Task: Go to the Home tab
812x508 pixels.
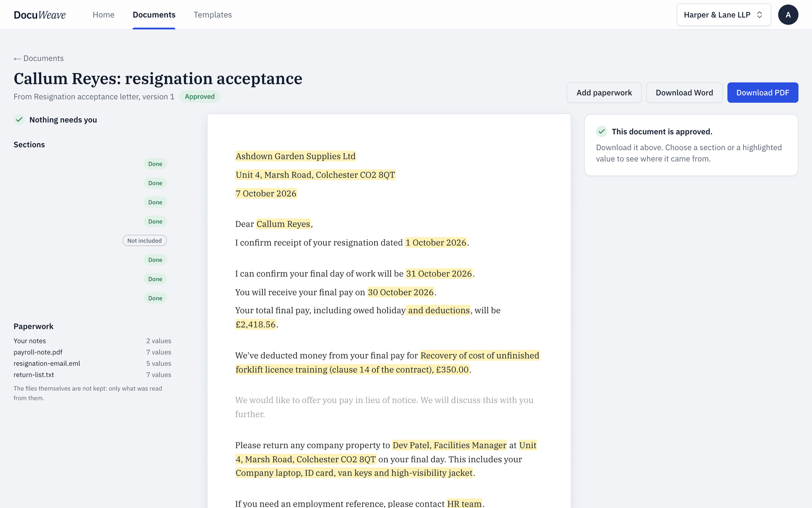Action: click(104, 15)
